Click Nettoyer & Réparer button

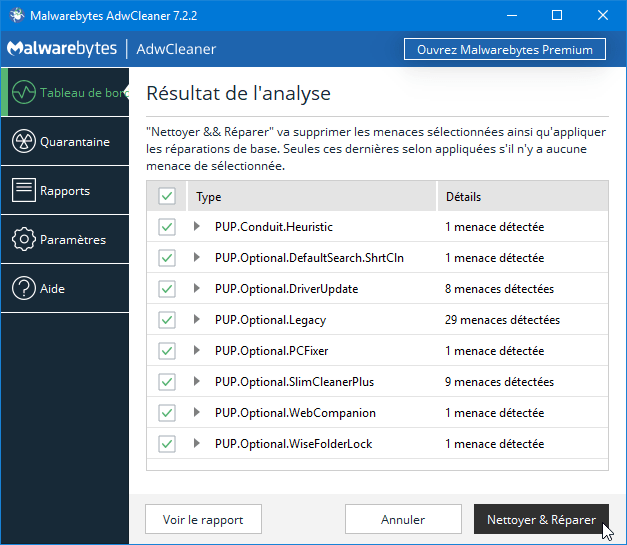click(541, 519)
